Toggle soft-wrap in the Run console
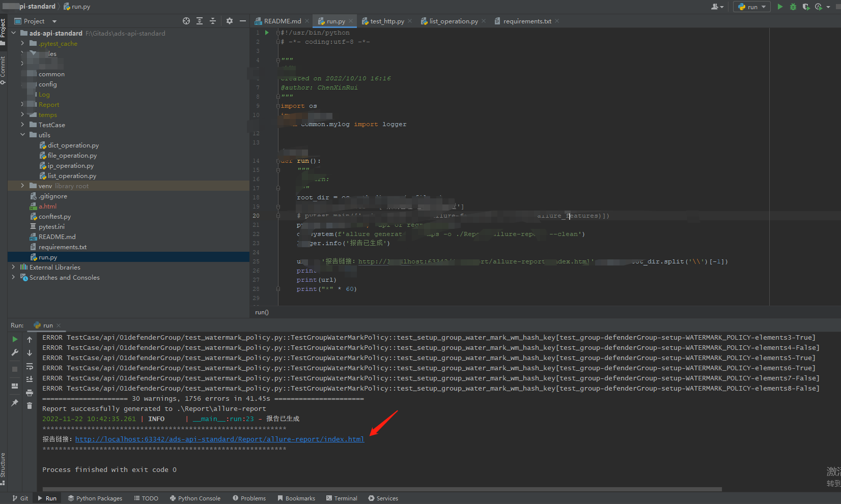Viewport: 841px width, 504px height. click(x=30, y=366)
